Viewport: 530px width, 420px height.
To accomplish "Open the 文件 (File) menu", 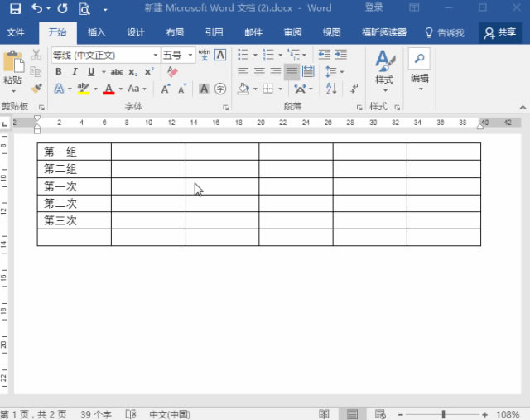I will click(x=15, y=32).
